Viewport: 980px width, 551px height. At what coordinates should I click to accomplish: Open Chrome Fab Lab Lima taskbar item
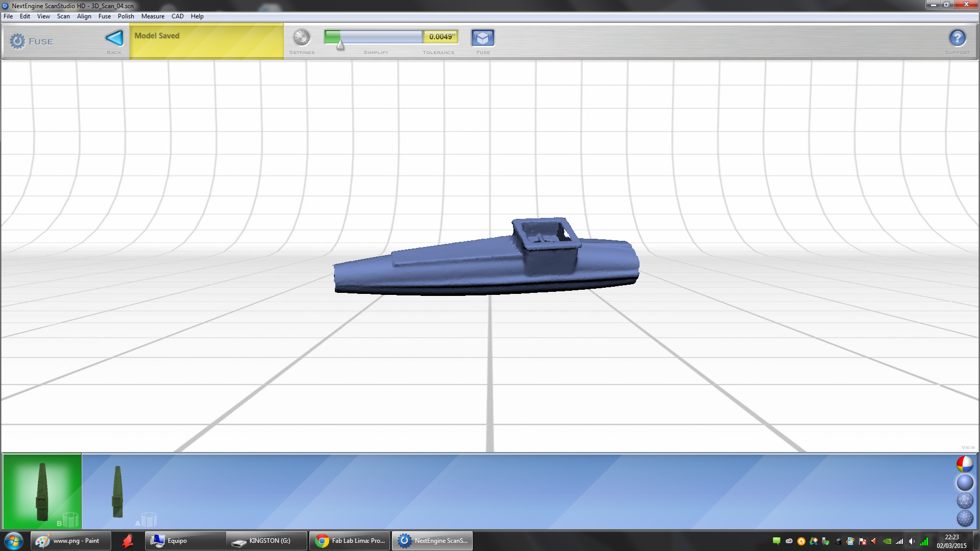click(350, 541)
